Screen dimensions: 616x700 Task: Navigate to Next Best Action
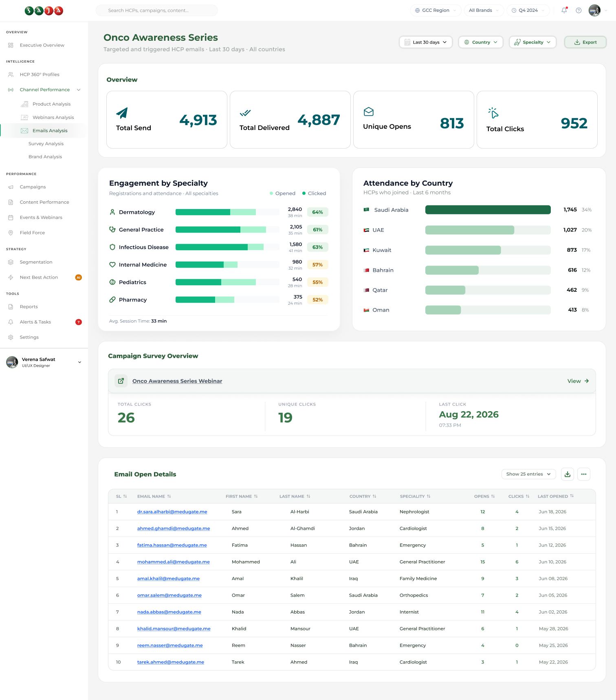coord(39,277)
